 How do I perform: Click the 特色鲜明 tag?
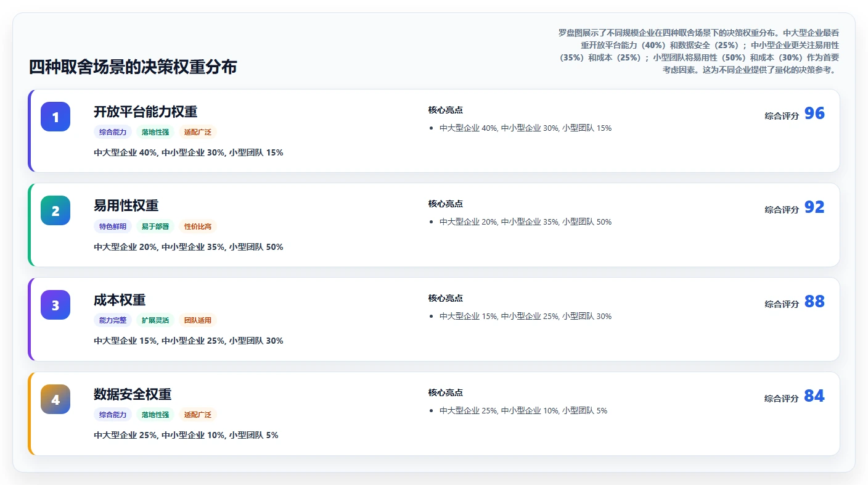point(113,226)
